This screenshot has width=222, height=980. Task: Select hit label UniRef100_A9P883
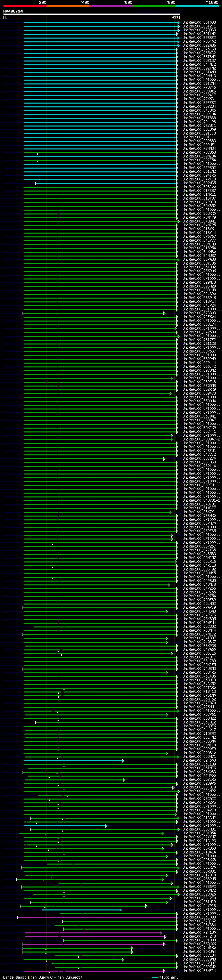[199, 141]
